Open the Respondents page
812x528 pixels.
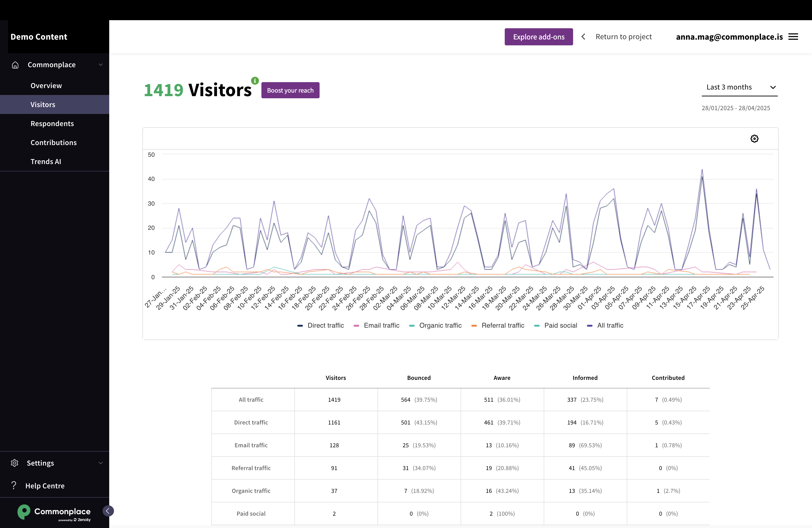52,123
